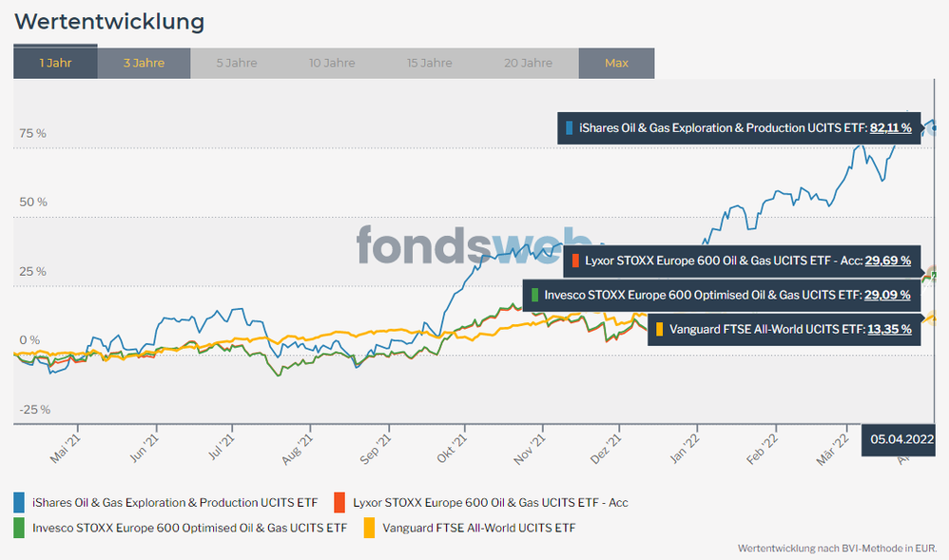Toggle Lyxor STOXX Europe 600 legend label
The height and width of the screenshot is (560, 949).
490,502
